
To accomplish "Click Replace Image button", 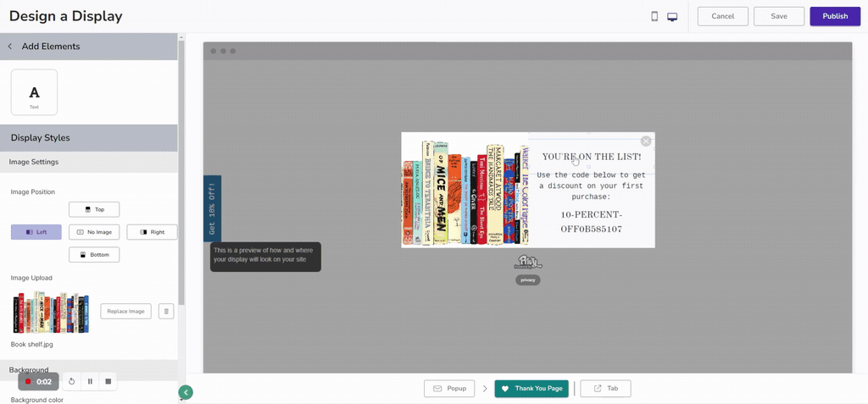I will tap(125, 311).
